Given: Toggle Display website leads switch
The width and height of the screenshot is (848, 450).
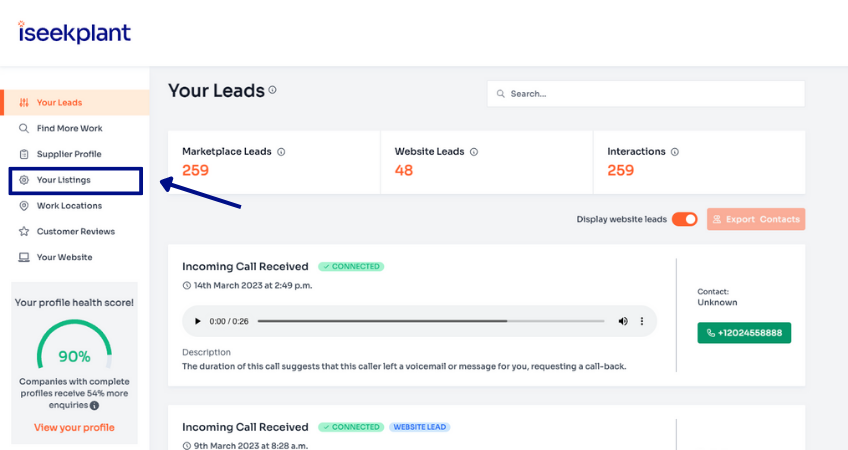Looking at the screenshot, I should tap(684, 219).
